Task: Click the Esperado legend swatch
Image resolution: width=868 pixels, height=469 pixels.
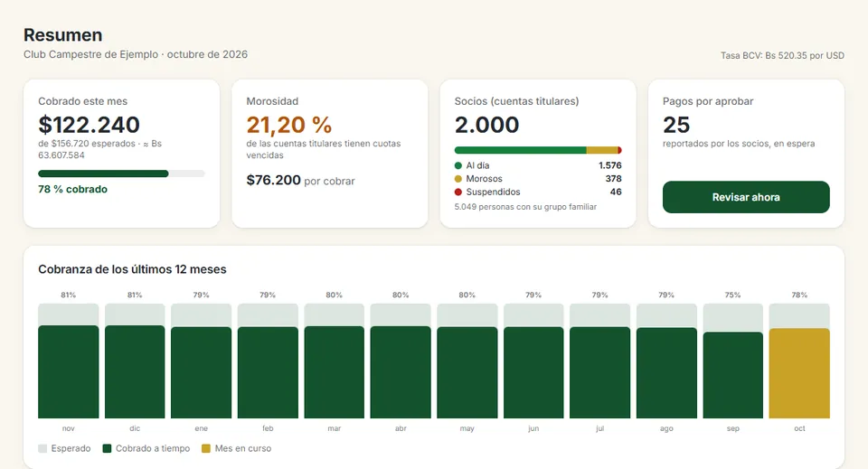Action: (x=42, y=448)
